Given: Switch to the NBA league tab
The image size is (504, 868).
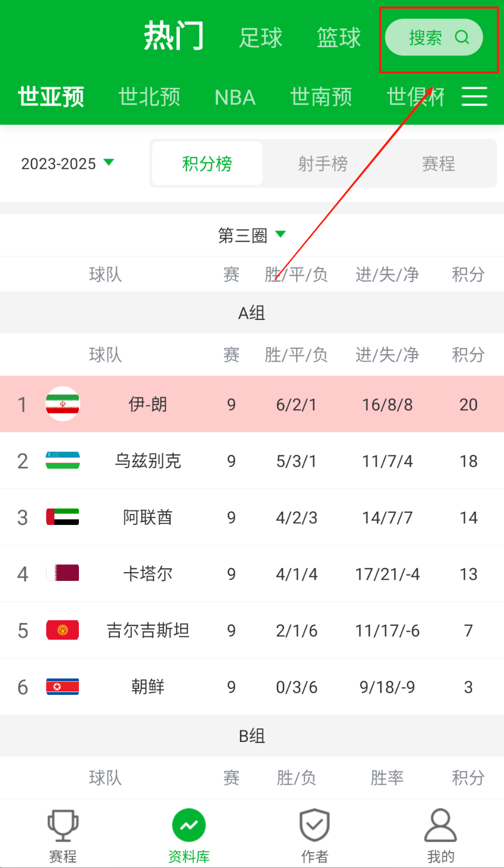Looking at the screenshot, I should click(235, 97).
